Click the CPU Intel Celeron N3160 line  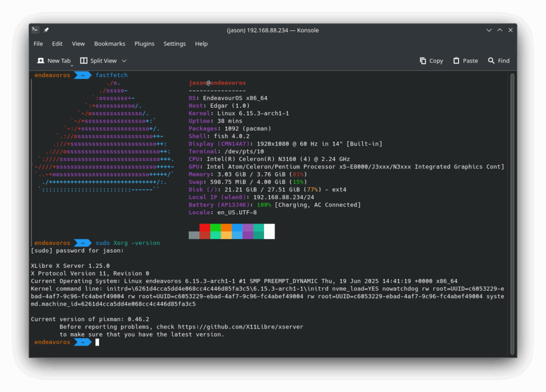pos(269,159)
